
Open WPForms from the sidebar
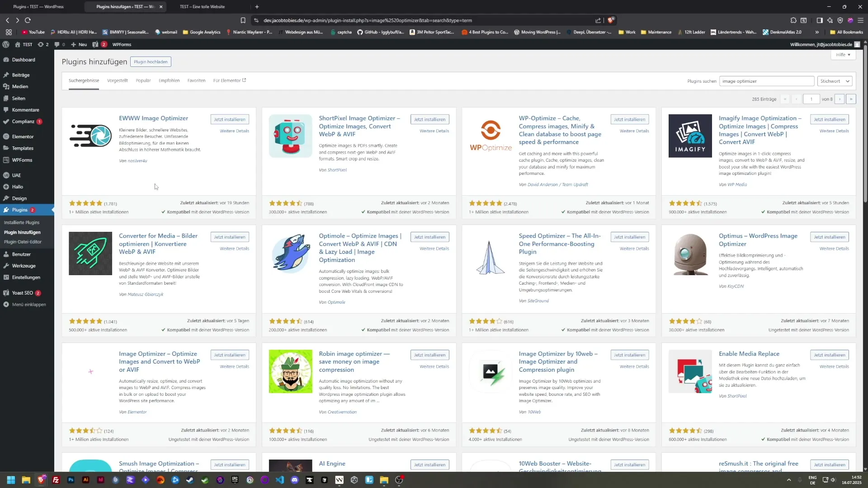[23, 160]
